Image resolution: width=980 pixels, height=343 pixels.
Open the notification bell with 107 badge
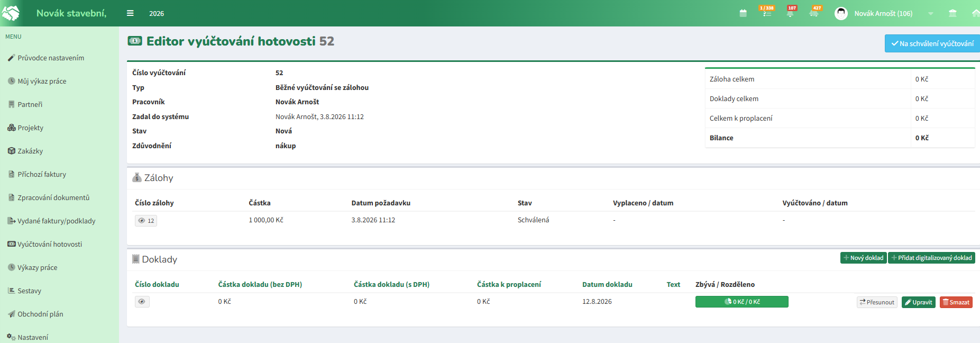click(791, 13)
